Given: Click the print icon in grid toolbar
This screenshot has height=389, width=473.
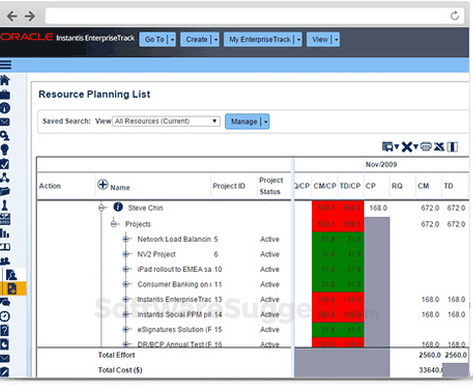Looking at the screenshot, I should click(x=426, y=147).
